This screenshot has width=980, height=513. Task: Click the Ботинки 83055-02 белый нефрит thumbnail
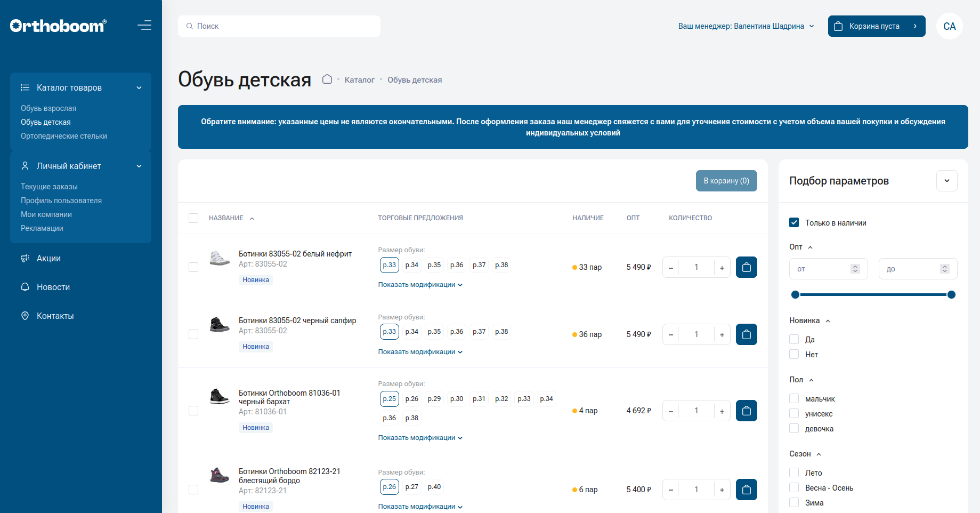[219, 259]
